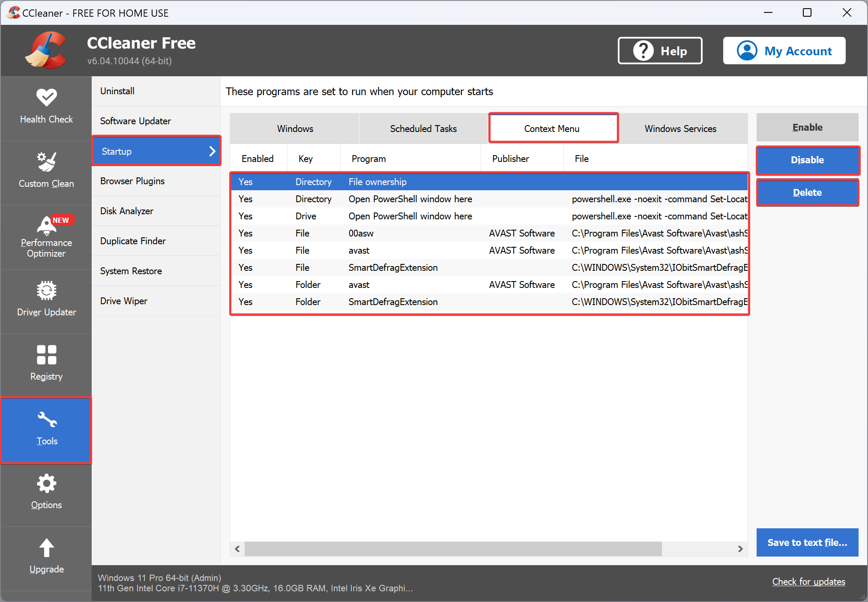Open the Registry grid icon
This screenshot has width=868, height=602.
46,355
